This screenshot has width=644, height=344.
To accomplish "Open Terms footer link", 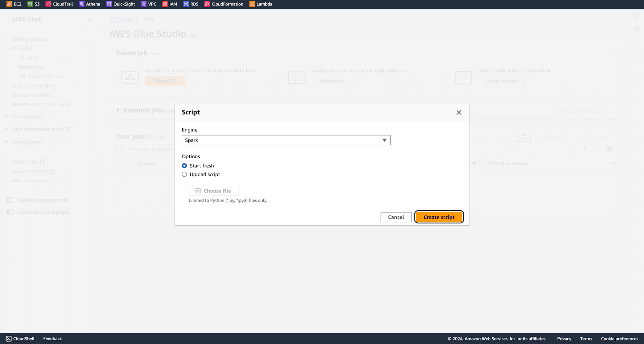I will click(x=586, y=339).
